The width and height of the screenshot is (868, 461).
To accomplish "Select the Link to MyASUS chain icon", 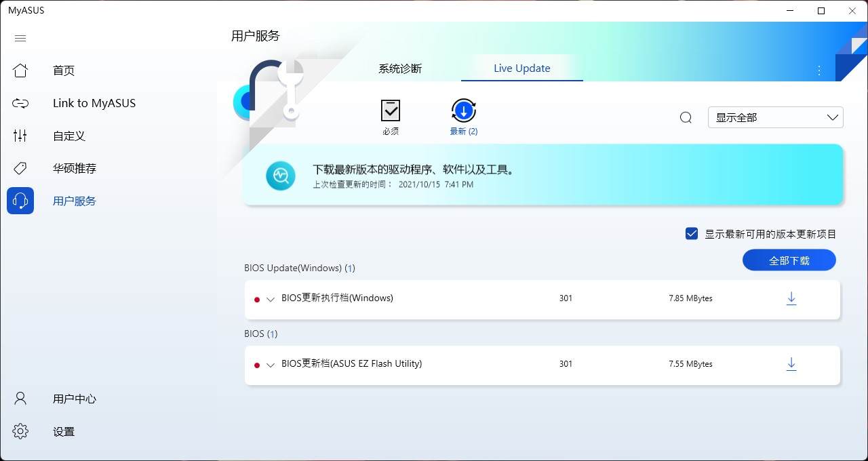I will click(20, 103).
